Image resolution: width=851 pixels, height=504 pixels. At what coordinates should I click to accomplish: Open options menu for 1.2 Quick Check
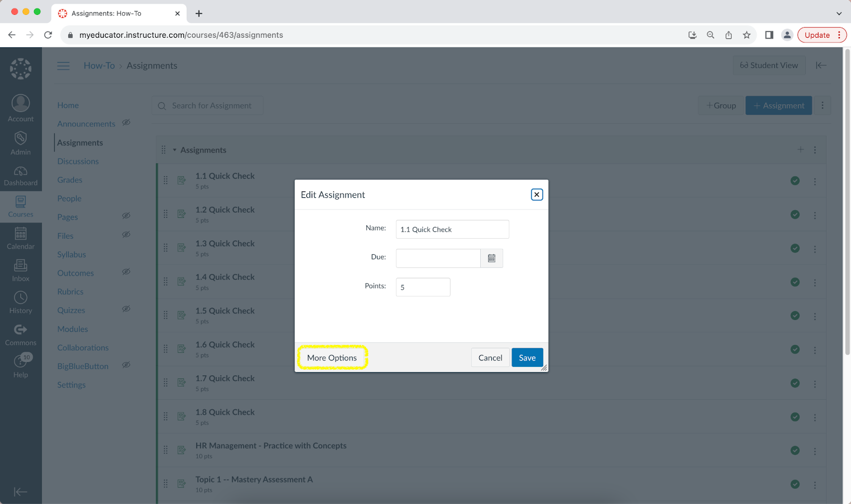815,215
